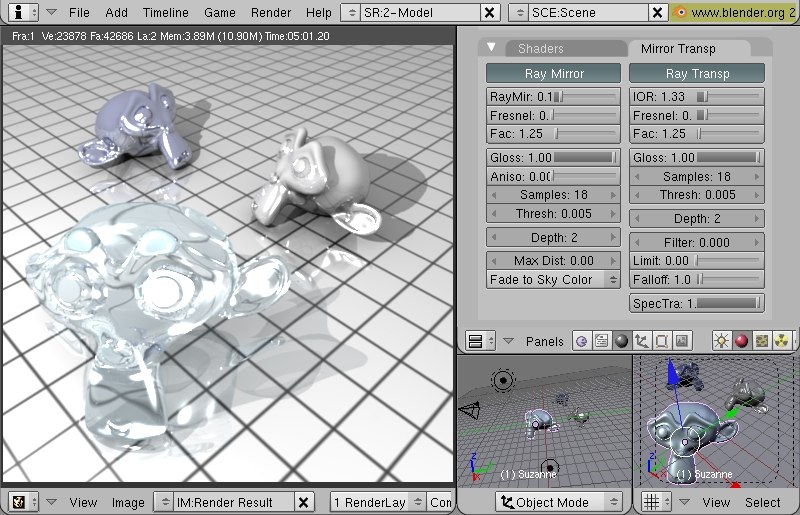Adjust the Aniso 0.00 slider
Viewport: 800px width, 515px height.
coord(554,176)
